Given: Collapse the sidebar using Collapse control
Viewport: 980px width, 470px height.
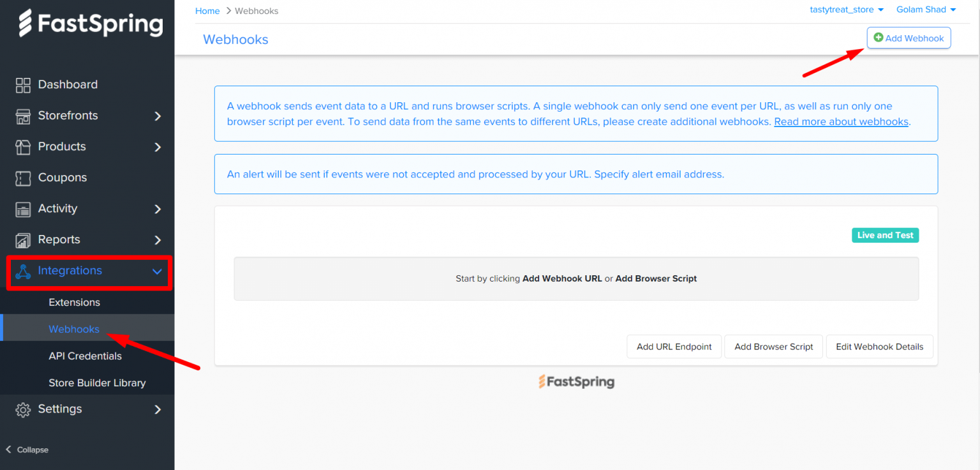Looking at the screenshot, I should point(27,450).
